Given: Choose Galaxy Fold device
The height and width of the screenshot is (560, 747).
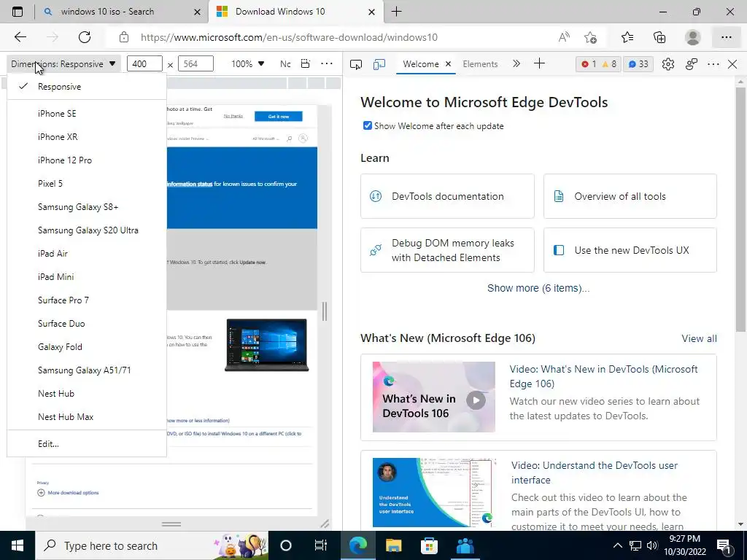Looking at the screenshot, I should [87, 346].
